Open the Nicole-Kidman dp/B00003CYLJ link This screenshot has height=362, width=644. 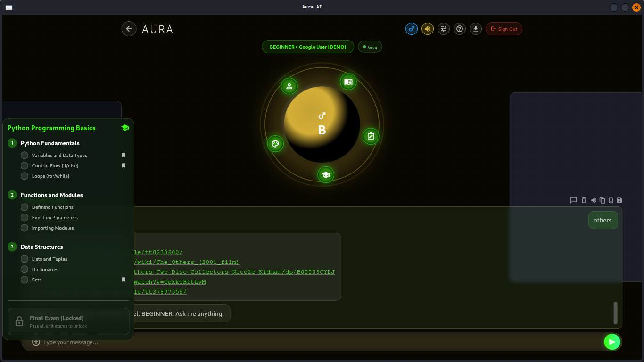point(234,272)
